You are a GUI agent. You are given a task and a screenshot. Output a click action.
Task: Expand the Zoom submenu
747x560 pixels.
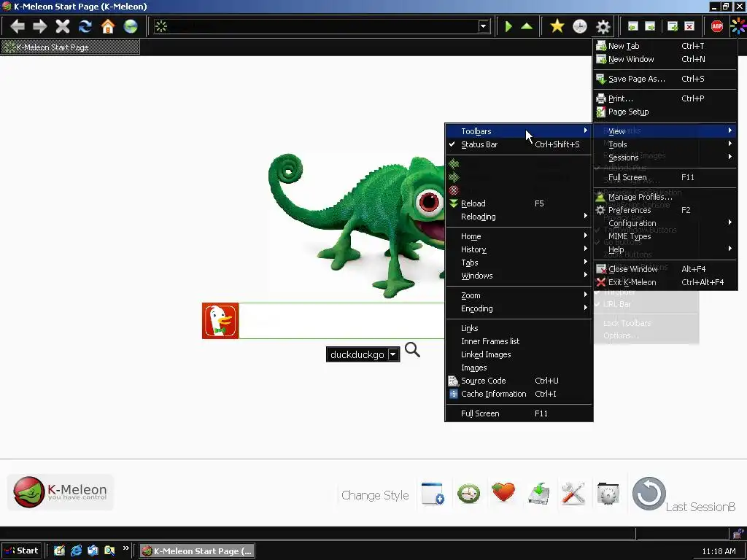(519, 295)
